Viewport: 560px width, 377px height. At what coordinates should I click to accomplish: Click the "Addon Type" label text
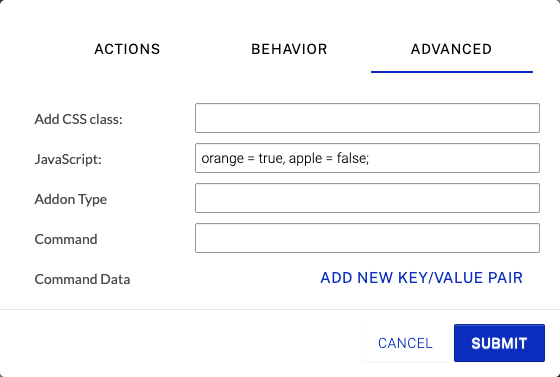pos(71,199)
